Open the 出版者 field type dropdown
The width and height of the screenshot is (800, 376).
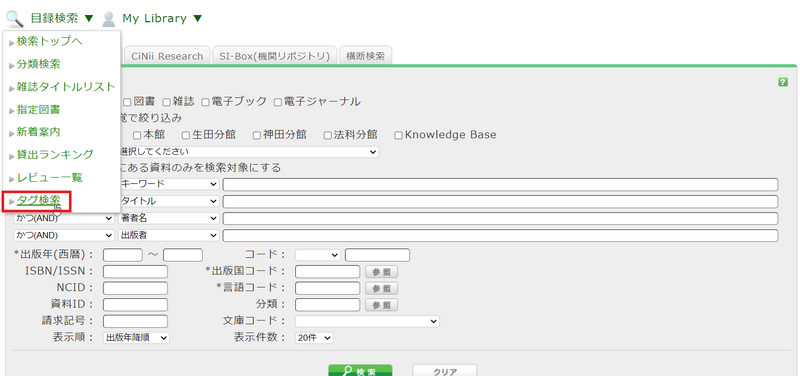coord(168,236)
